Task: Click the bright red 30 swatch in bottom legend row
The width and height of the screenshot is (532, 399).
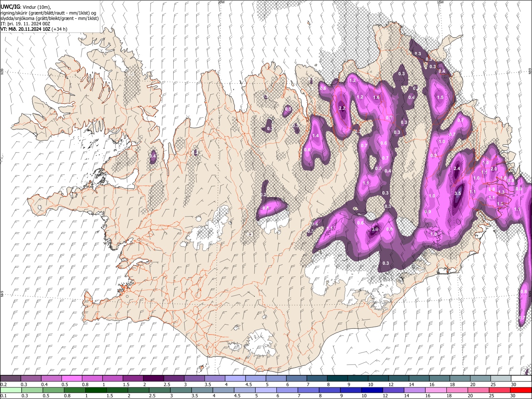Action: click(521, 390)
